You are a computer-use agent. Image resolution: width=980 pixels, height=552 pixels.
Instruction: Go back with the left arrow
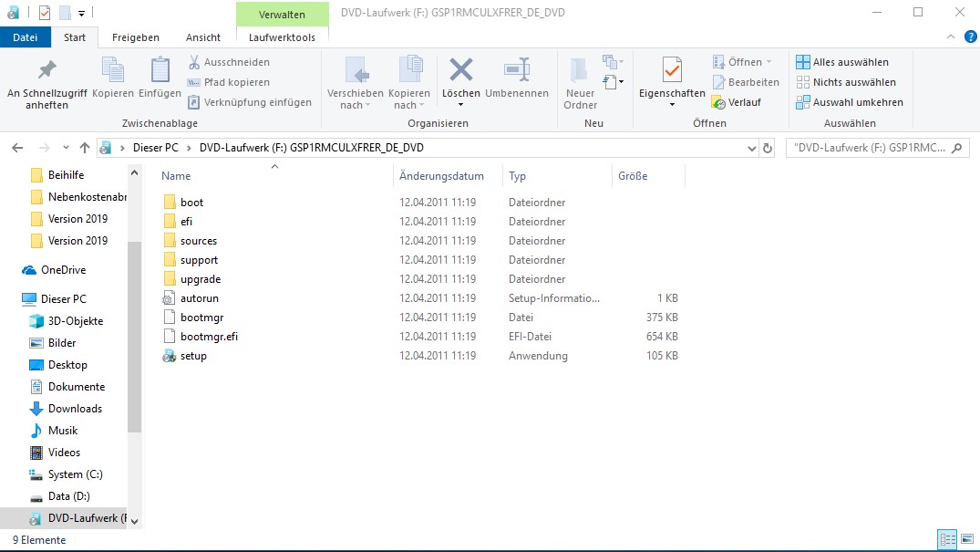17,148
